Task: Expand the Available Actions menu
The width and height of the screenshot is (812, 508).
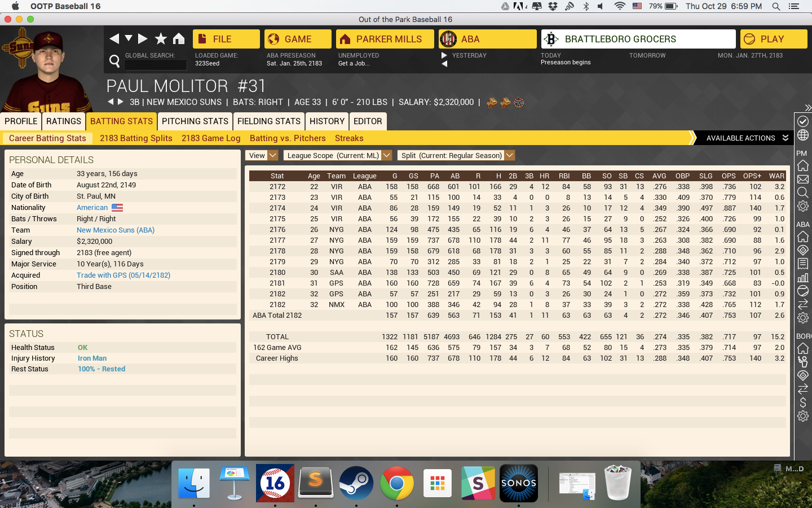Action: point(747,138)
